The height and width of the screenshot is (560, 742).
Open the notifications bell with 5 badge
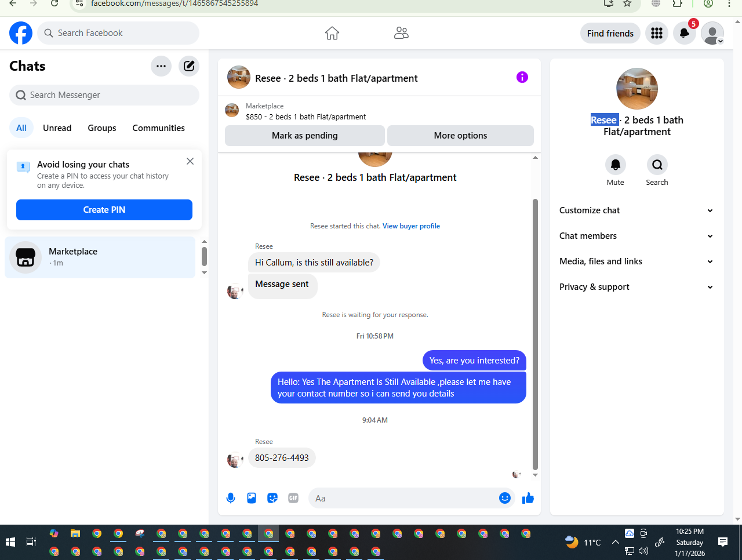(x=685, y=33)
